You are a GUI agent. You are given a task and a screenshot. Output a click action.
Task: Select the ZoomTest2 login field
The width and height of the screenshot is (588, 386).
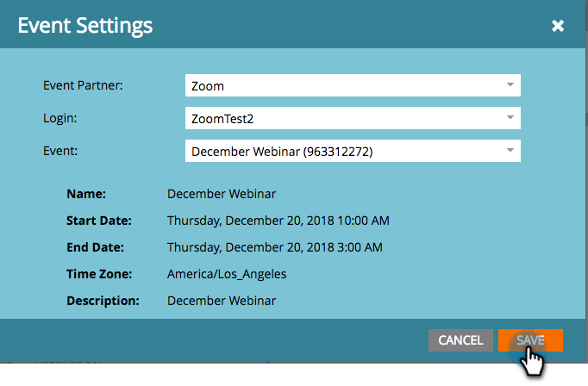[353, 118]
